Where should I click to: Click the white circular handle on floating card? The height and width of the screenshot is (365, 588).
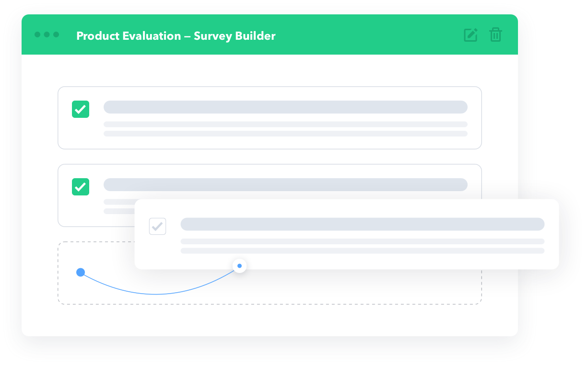click(239, 265)
